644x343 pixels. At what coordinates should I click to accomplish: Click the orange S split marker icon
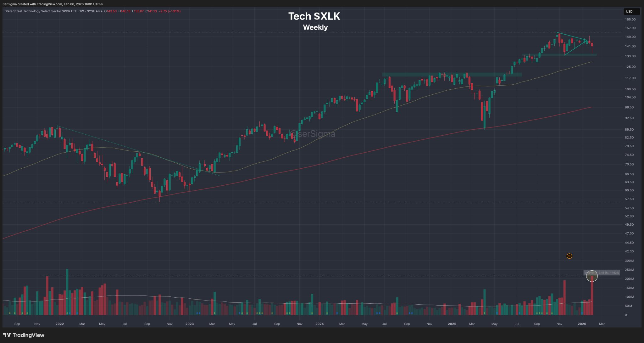569,256
